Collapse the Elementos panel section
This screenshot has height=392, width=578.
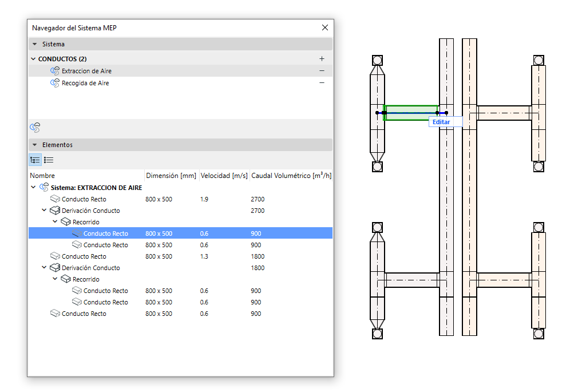(x=35, y=145)
